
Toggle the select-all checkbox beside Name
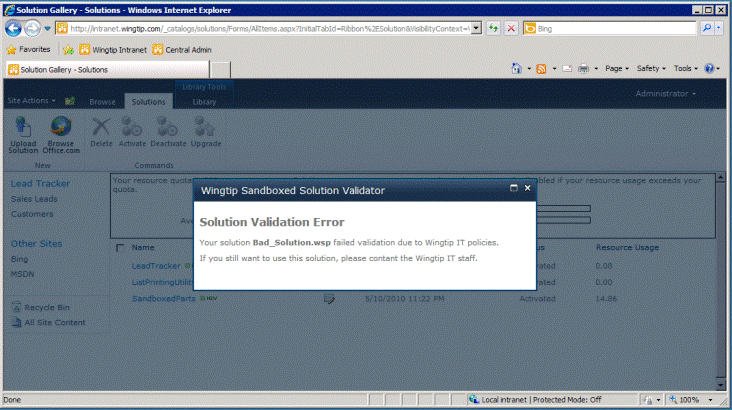(x=120, y=248)
